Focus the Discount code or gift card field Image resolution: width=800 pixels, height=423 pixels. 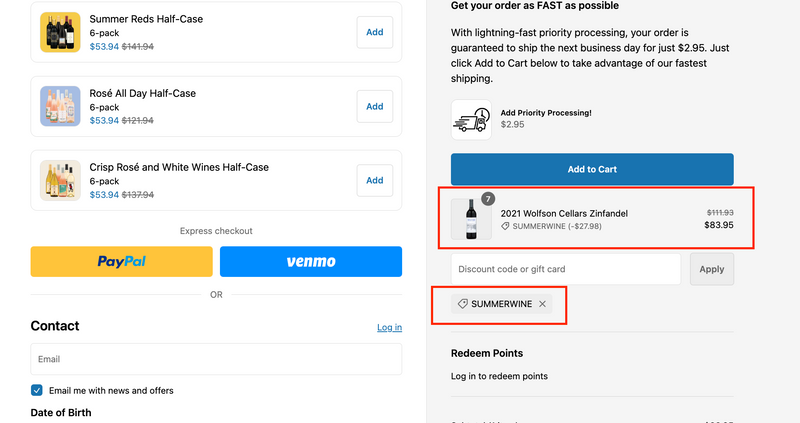point(566,269)
